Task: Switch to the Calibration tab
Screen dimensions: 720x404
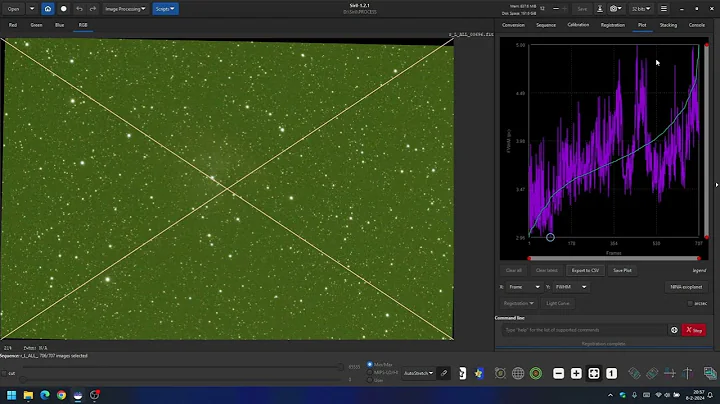Action: 578,25
